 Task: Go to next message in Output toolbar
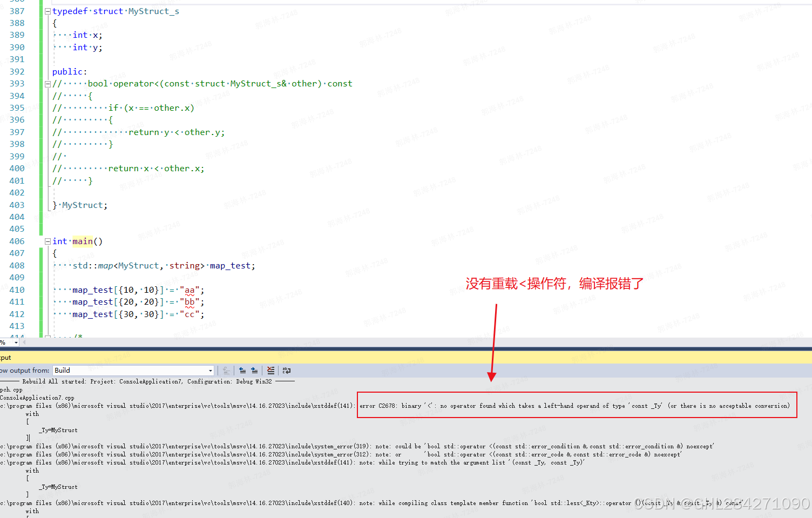pyautogui.click(x=254, y=371)
